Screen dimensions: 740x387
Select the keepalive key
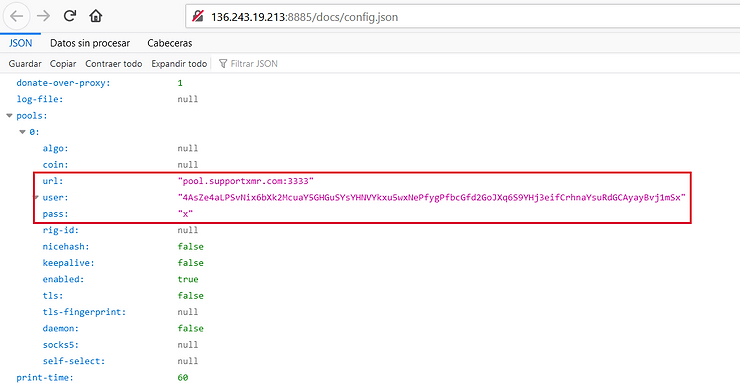68,263
